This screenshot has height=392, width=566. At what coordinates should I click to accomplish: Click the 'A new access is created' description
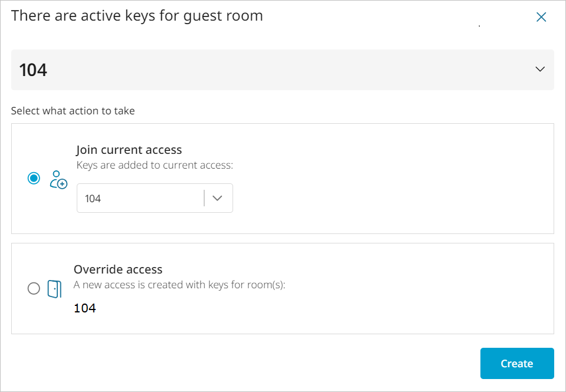[179, 285]
